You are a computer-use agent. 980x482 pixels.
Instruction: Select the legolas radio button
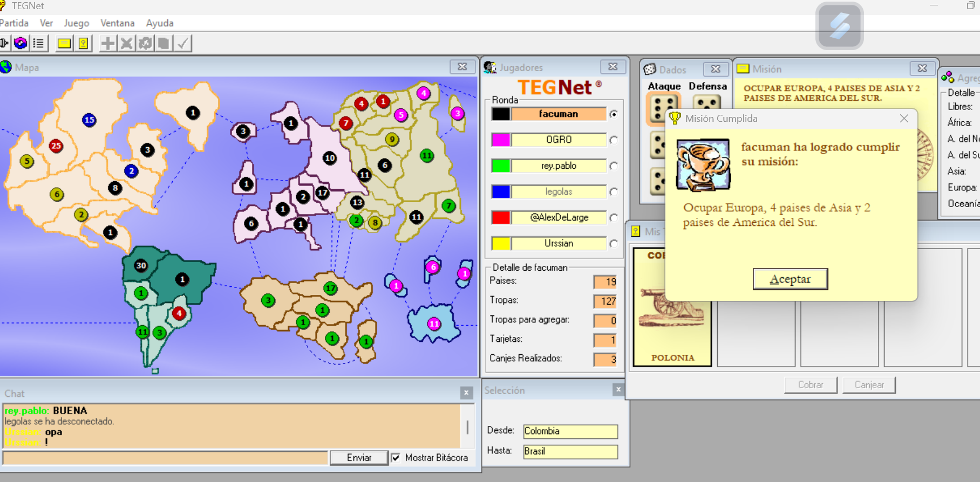(614, 192)
